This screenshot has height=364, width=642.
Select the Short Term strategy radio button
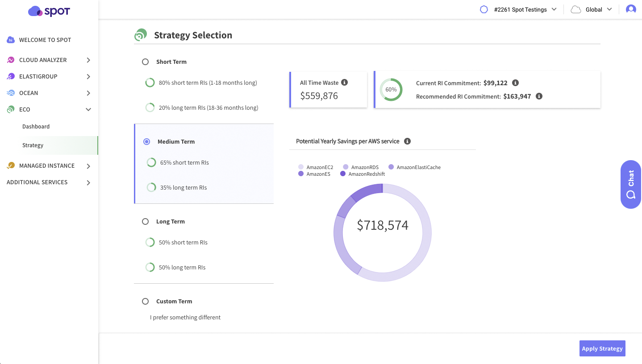pyautogui.click(x=145, y=62)
